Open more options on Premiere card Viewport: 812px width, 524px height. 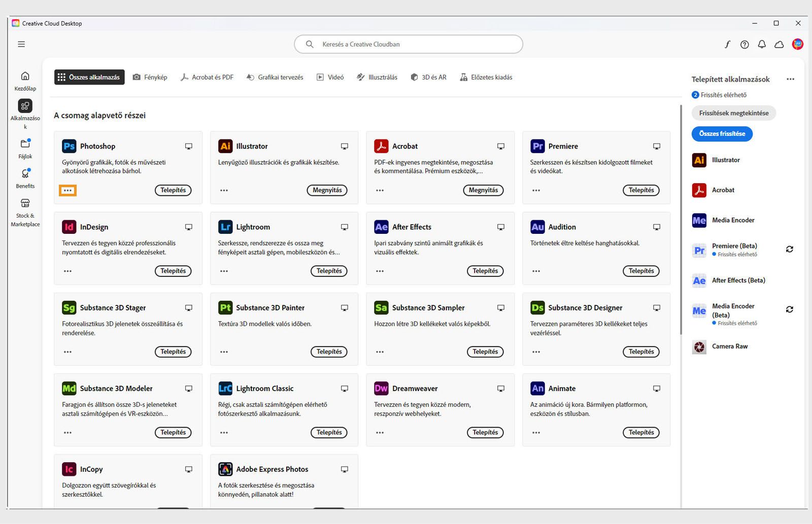(536, 191)
